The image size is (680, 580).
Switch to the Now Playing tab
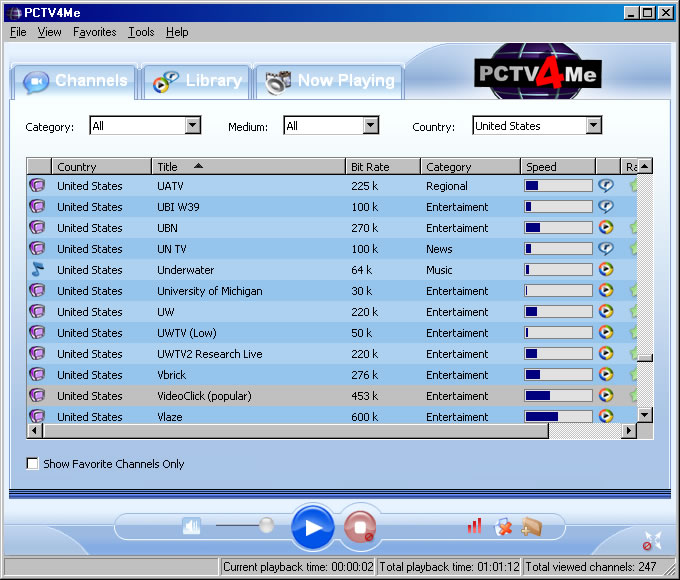coord(330,82)
